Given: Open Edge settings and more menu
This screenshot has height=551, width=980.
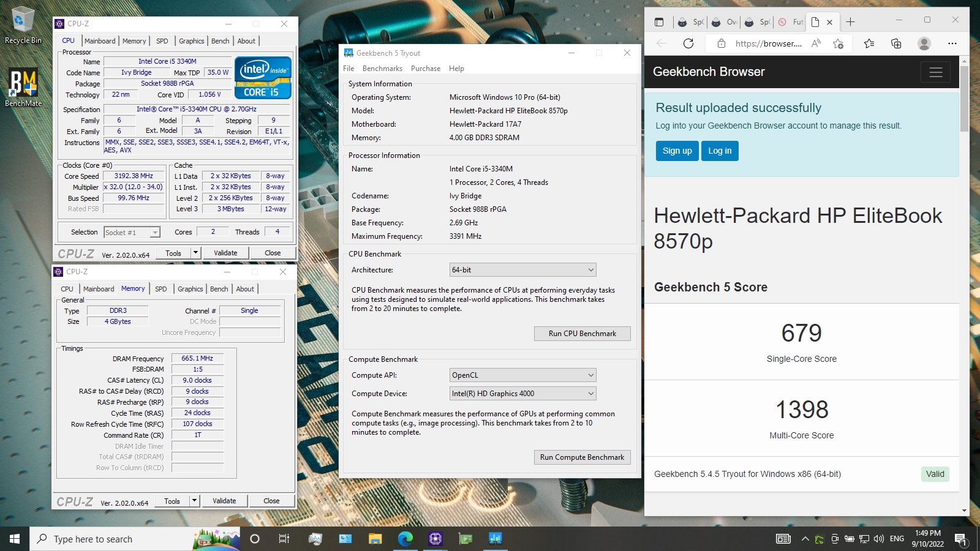Looking at the screenshot, I should tap(952, 43).
